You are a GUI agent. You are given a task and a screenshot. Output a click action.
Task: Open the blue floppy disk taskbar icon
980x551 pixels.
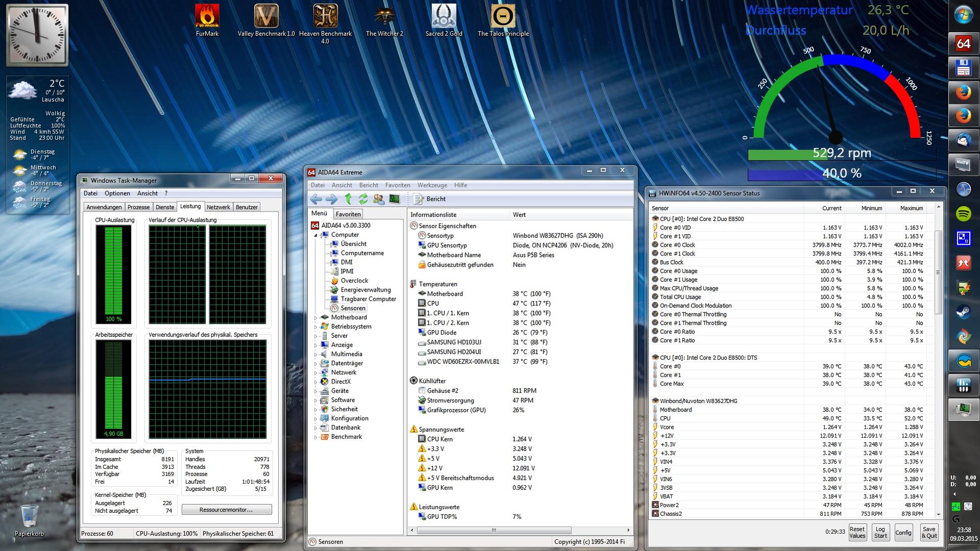tap(963, 68)
